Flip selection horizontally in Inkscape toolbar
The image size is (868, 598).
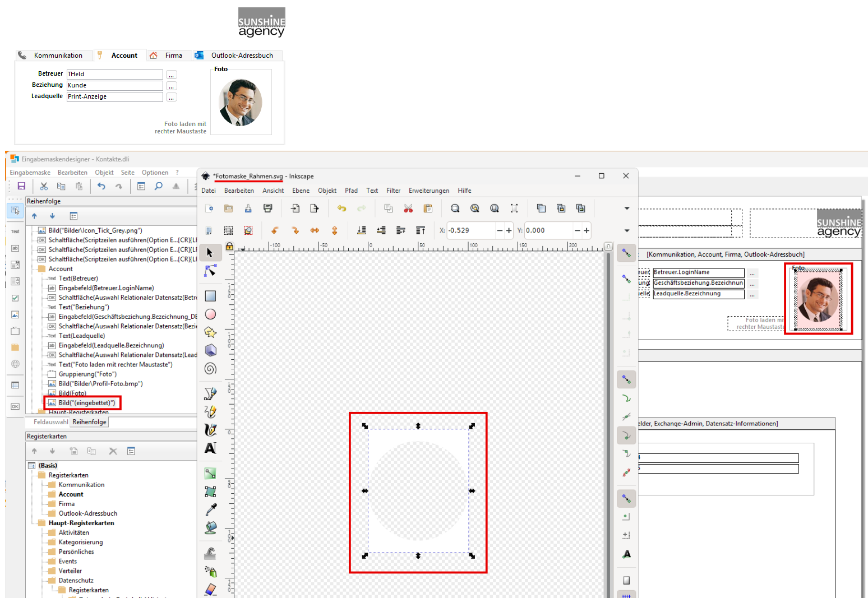coord(315,230)
